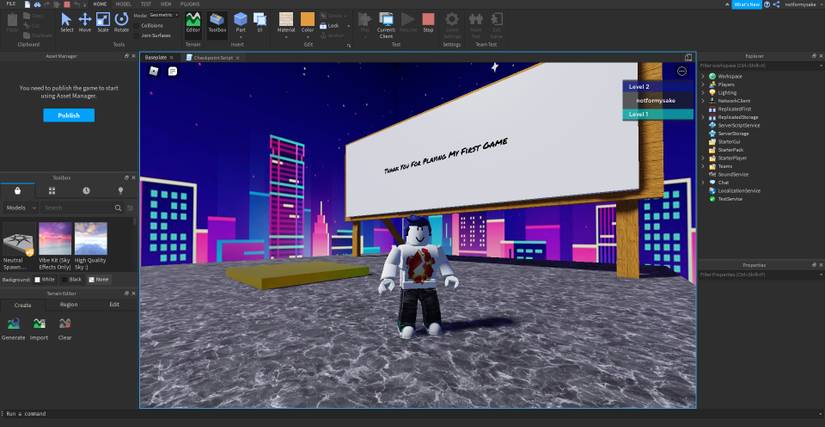
Task: Open the Terrain Editor from the ribbon
Action: point(193,21)
